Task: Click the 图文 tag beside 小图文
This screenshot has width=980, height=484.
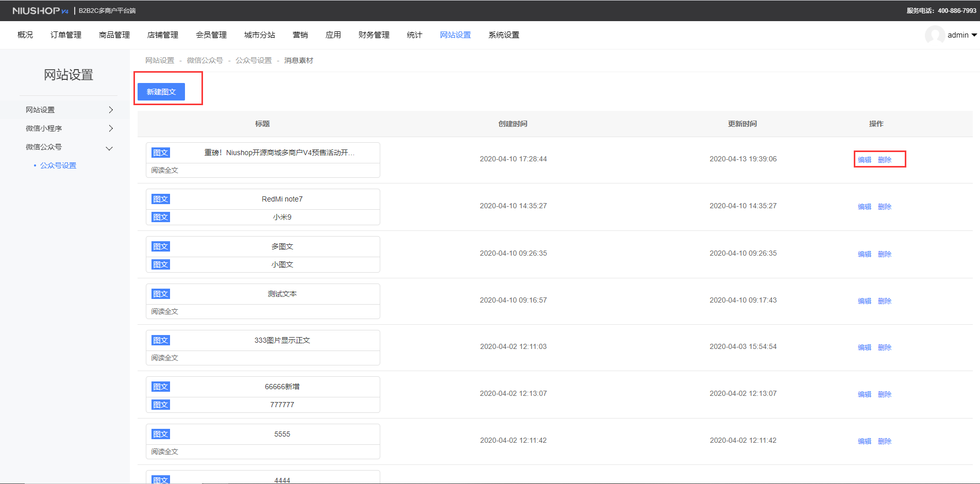Action: coord(161,264)
